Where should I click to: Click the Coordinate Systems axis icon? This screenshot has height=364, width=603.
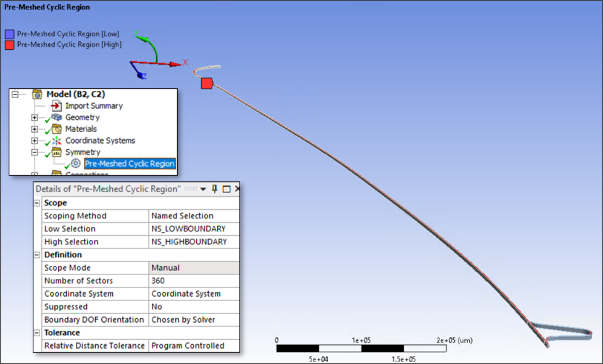click(57, 141)
